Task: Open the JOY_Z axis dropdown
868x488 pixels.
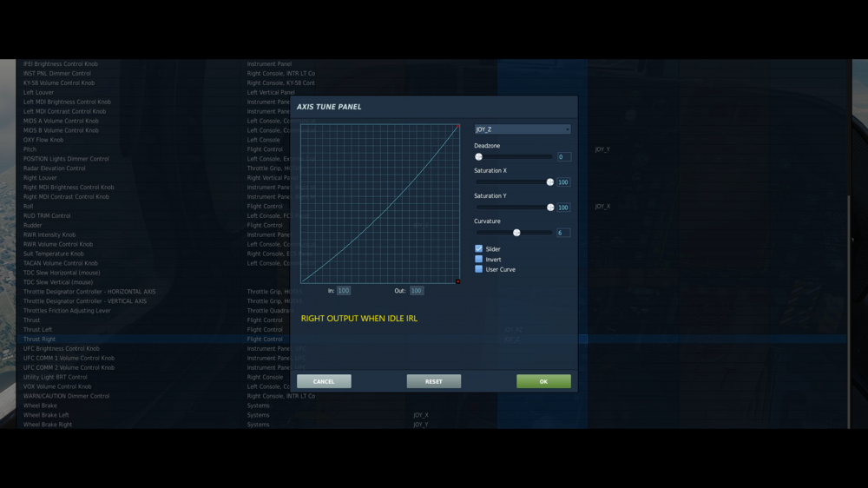Action: tap(522, 129)
